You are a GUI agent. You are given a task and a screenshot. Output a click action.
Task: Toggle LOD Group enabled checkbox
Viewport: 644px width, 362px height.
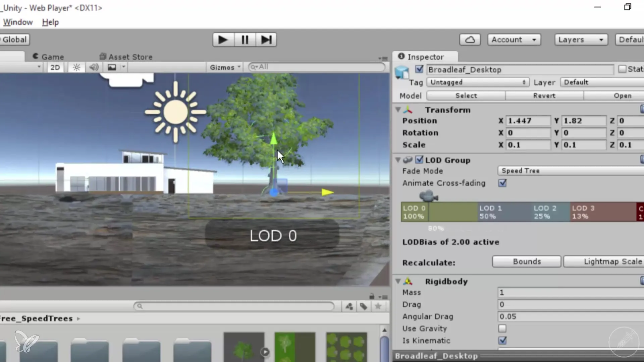click(x=419, y=160)
